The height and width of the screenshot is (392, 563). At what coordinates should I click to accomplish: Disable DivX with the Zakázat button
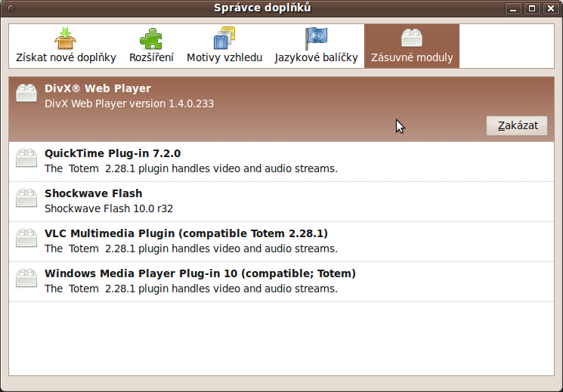(517, 125)
